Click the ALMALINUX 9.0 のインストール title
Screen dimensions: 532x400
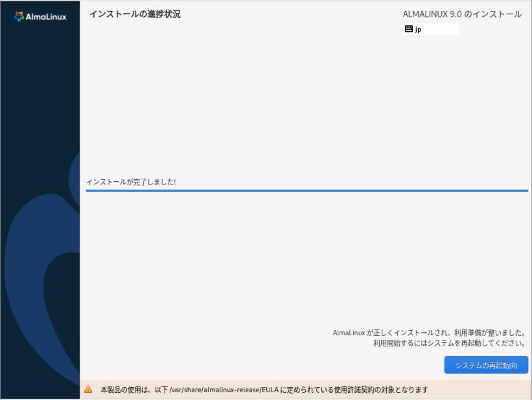click(462, 14)
